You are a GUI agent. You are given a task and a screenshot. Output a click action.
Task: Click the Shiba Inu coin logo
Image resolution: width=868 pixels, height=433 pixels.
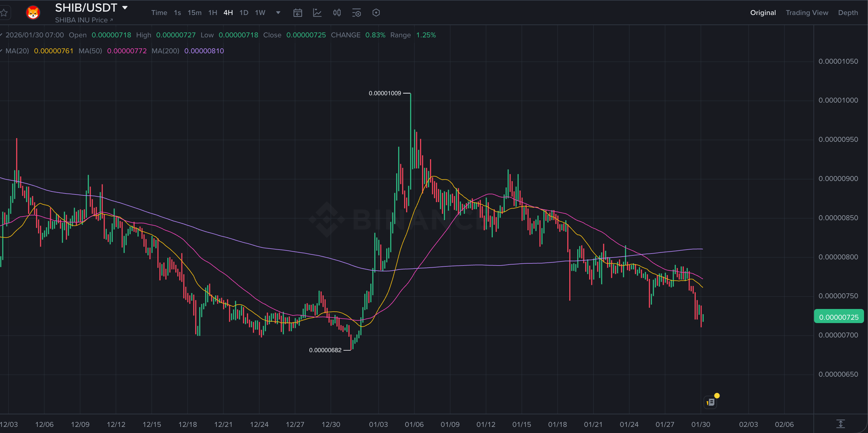pyautogui.click(x=33, y=13)
